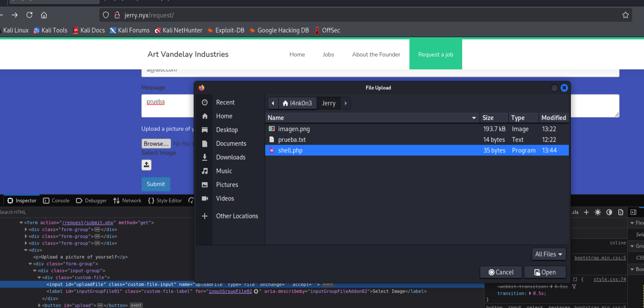This screenshot has width=644, height=308.
Task: Toggle print media simulation page icon
Action: click(x=621, y=212)
